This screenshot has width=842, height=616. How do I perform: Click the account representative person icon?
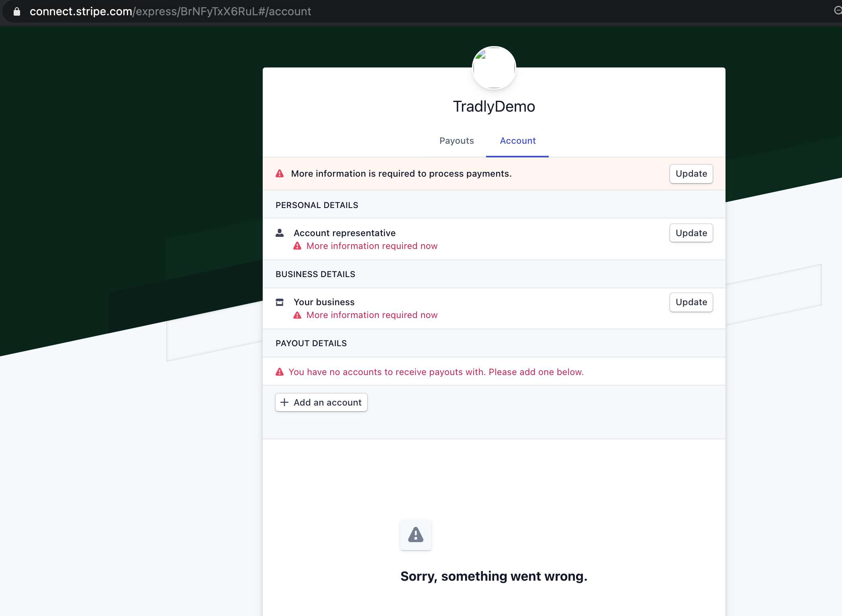(280, 233)
